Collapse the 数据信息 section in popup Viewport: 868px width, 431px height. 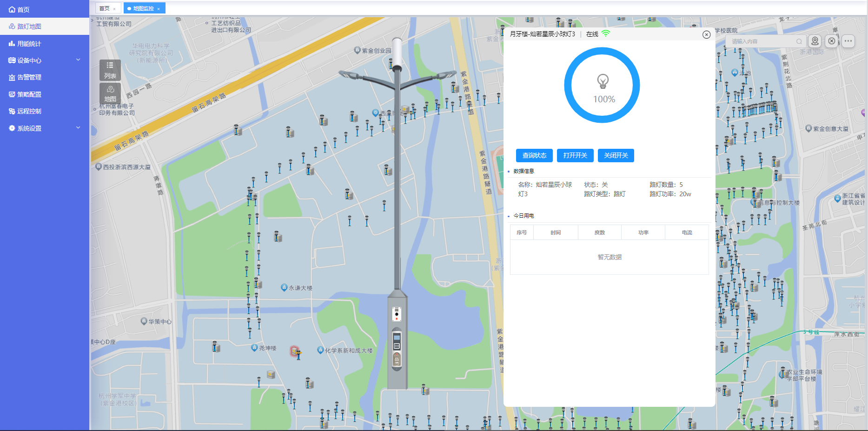click(523, 171)
